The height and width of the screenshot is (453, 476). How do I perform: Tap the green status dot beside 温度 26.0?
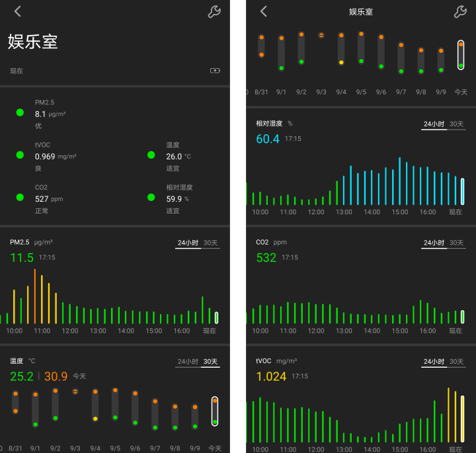coord(151,155)
